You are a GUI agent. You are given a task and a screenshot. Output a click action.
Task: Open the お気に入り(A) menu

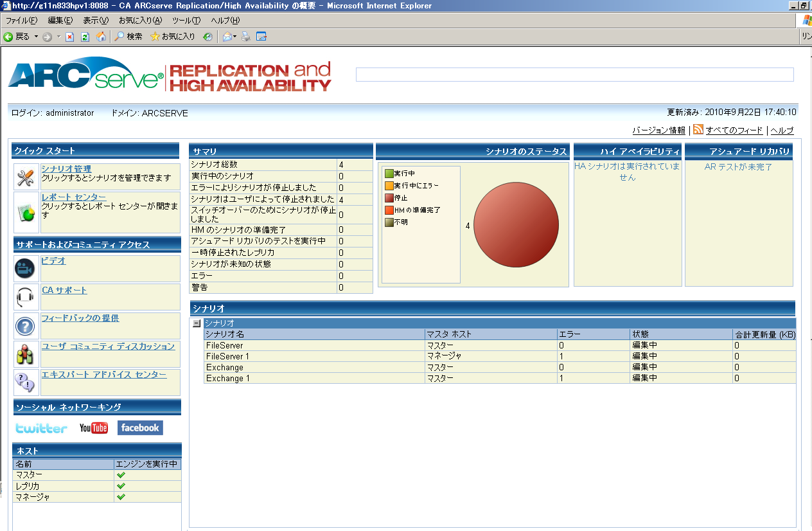pyautogui.click(x=140, y=21)
